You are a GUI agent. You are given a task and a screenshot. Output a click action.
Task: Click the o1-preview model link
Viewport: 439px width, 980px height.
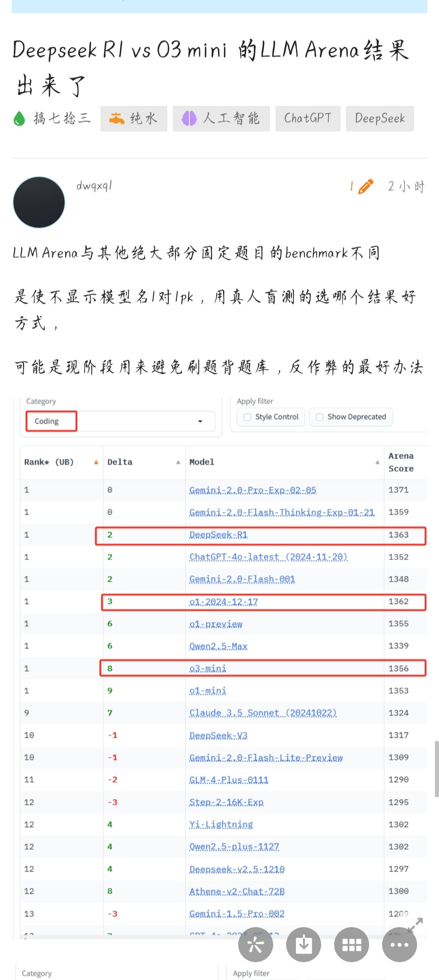pyautogui.click(x=216, y=624)
